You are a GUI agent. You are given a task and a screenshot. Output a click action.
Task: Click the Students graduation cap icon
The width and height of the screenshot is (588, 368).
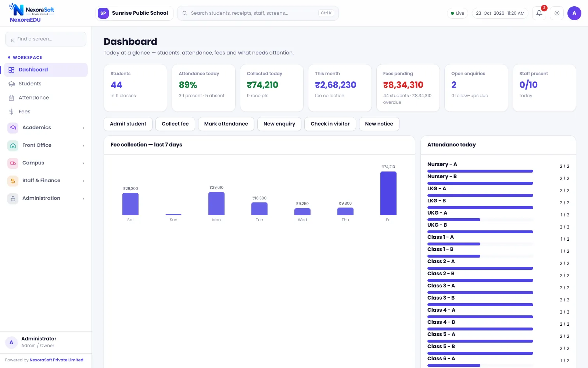click(11, 84)
